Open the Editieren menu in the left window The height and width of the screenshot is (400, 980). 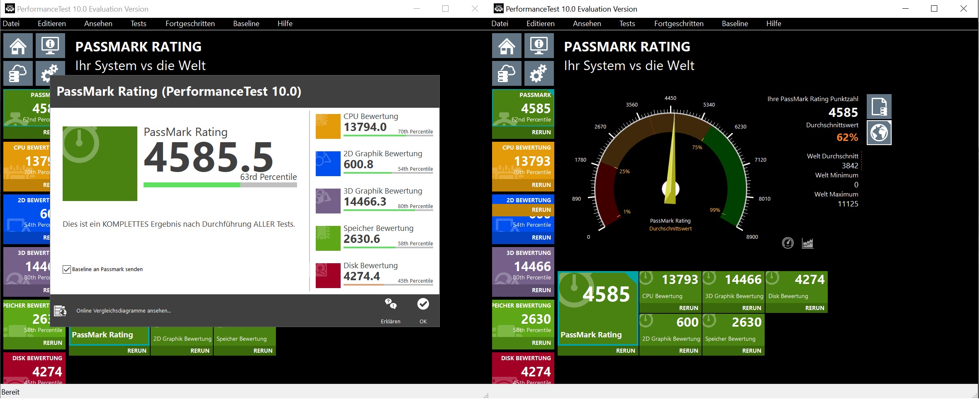[52, 24]
